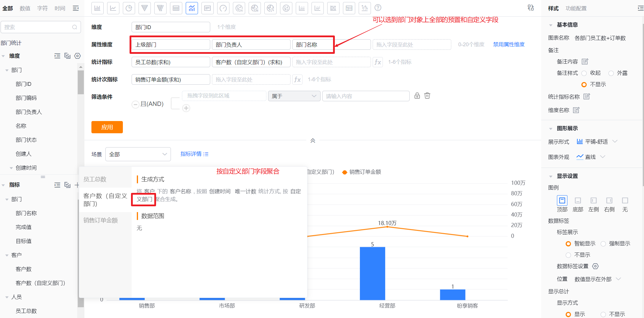
Task: Select the combined bar-line chart icon
Action: [x=192, y=8]
